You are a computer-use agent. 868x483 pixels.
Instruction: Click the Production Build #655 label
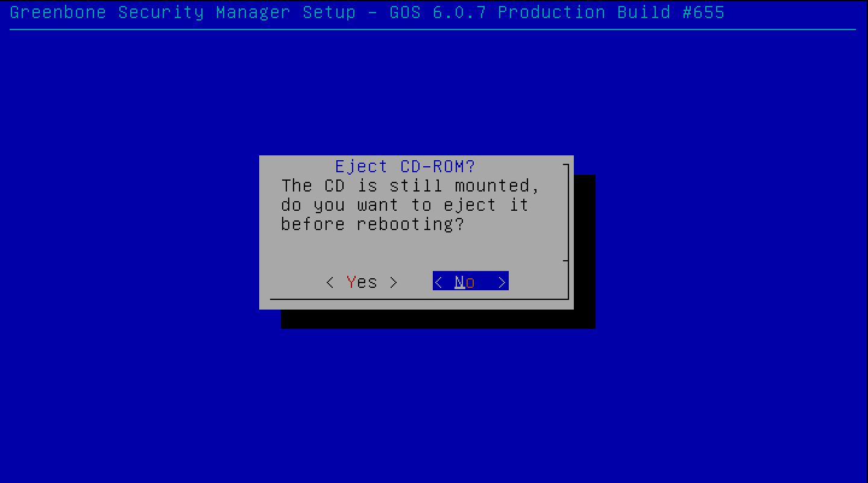611,13
